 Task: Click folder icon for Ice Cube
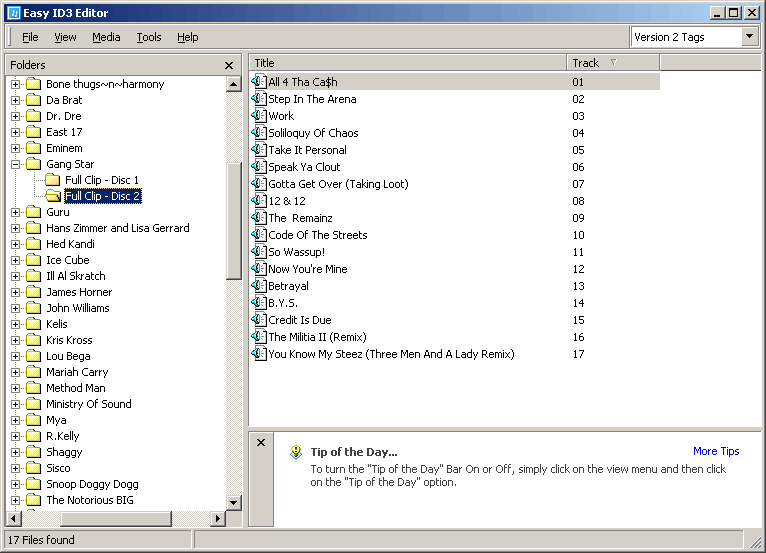[x=33, y=260]
